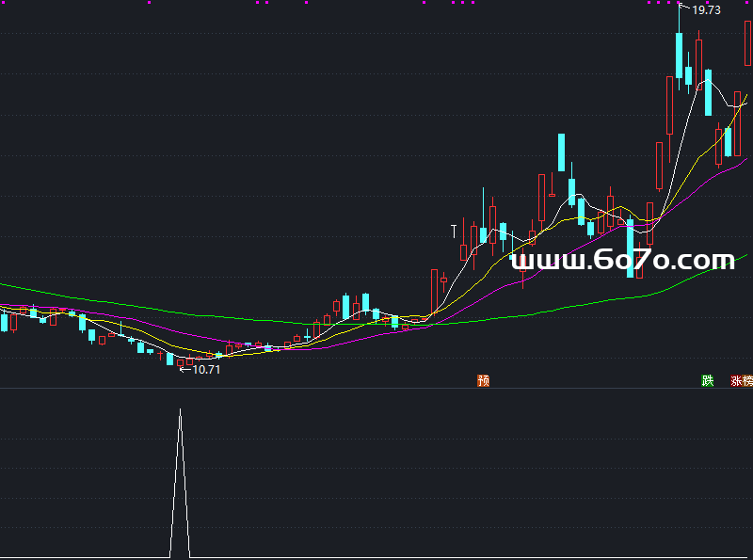Click the orange 预 marker icon
This screenshot has width=753, height=560.
[x=484, y=381]
